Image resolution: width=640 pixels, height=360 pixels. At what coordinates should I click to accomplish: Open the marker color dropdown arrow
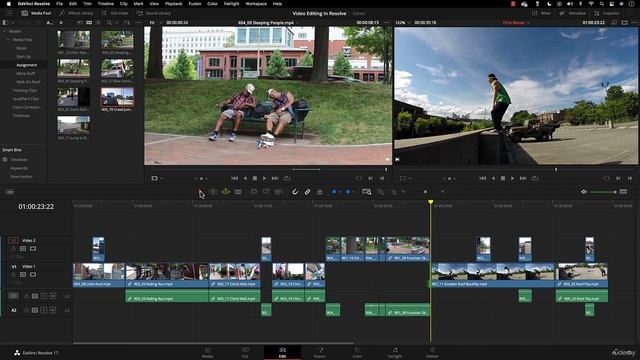pos(353,192)
